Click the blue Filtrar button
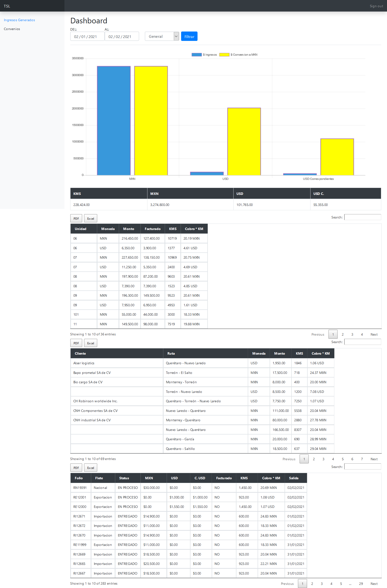Image resolution: width=387 pixels, height=588 pixels. click(189, 36)
